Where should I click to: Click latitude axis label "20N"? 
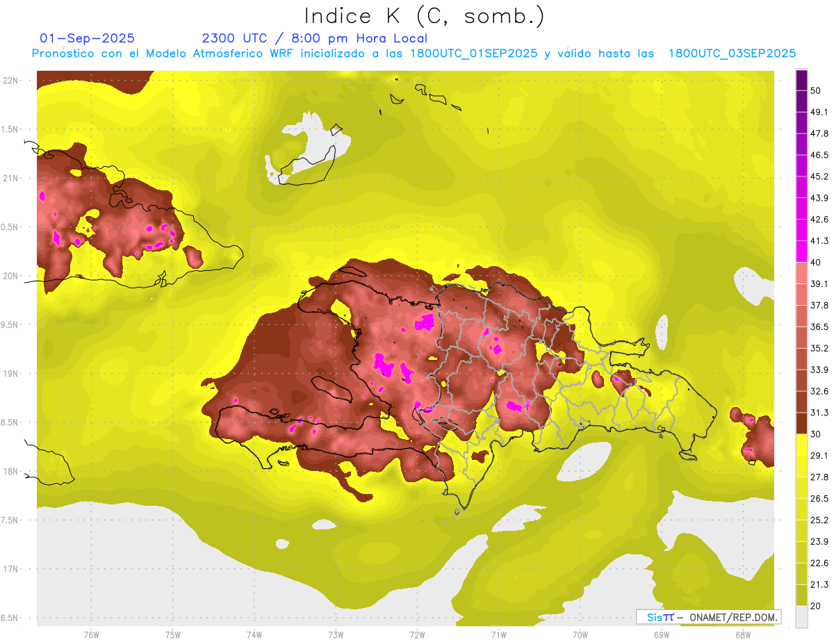pos(12,276)
